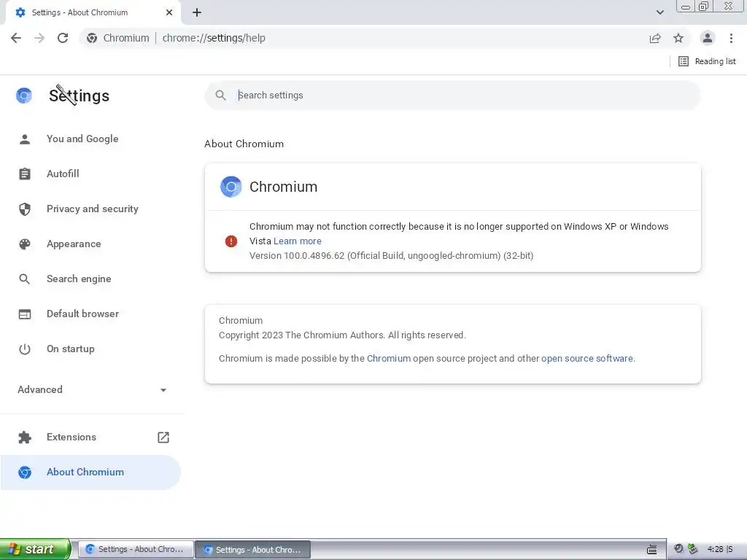Screen dimensions: 747x560
Task: Click the taskbar clock showing 4:28
Action: [x=715, y=550]
